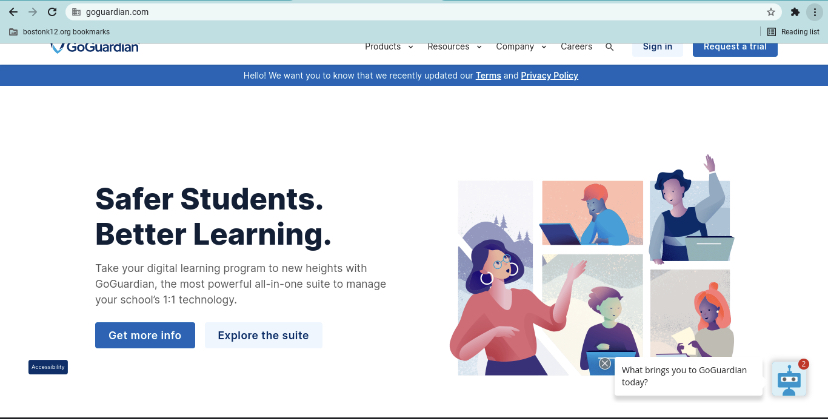Open the updated Terms link

tap(488, 76)
